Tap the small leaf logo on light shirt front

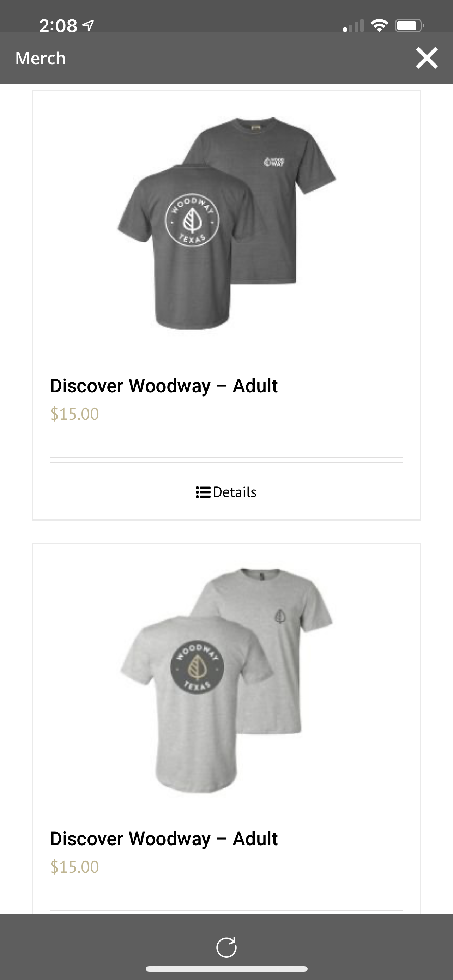280,616
